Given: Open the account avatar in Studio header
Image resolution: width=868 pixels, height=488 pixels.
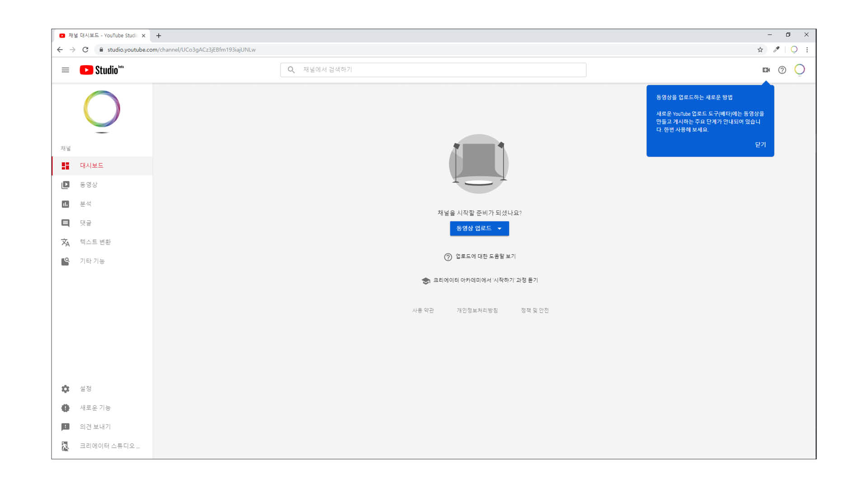Looking at the screenshot, I should tap(799, 70).
